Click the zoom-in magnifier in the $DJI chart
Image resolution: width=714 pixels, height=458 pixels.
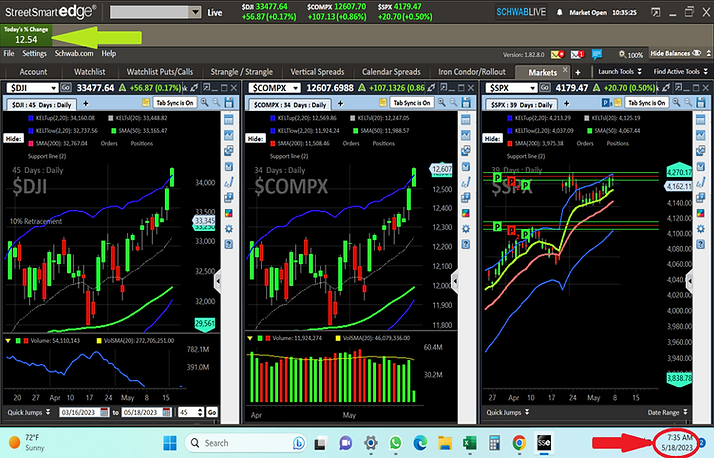(x=205, y=103)
